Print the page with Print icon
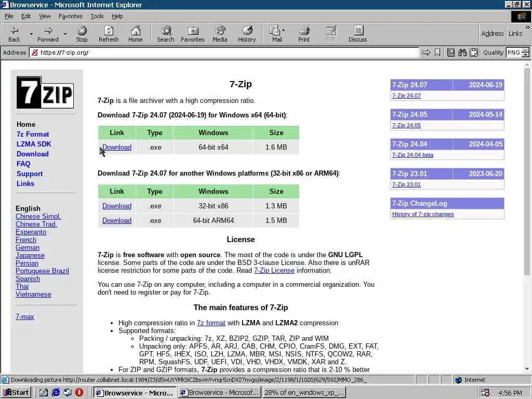Image resolution: width=532 pixels, height=399 pixels. coord(304,34)
